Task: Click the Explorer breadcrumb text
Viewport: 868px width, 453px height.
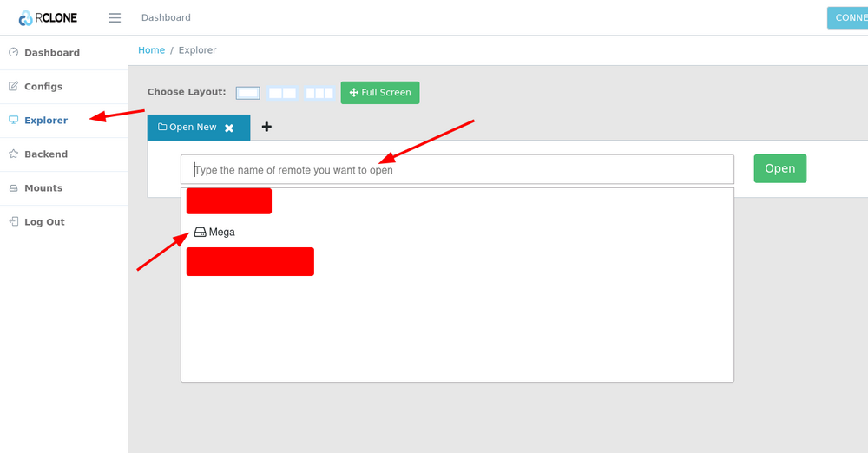Action: [x=197, y=49]
